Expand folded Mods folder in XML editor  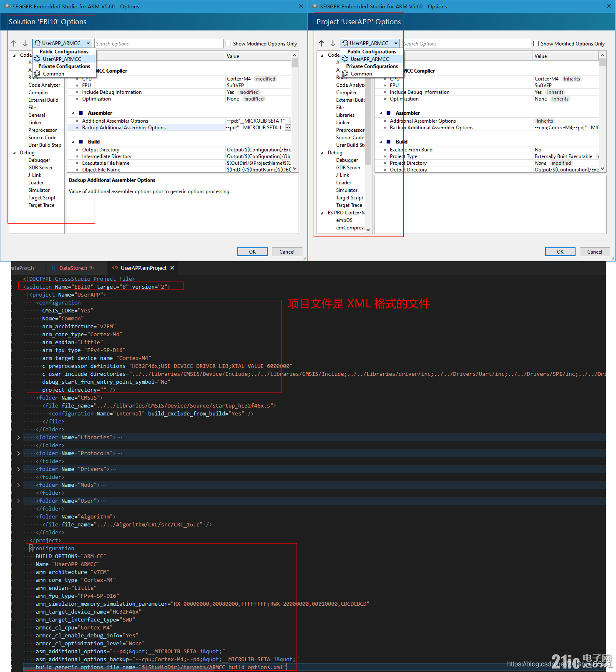point(18,485)
